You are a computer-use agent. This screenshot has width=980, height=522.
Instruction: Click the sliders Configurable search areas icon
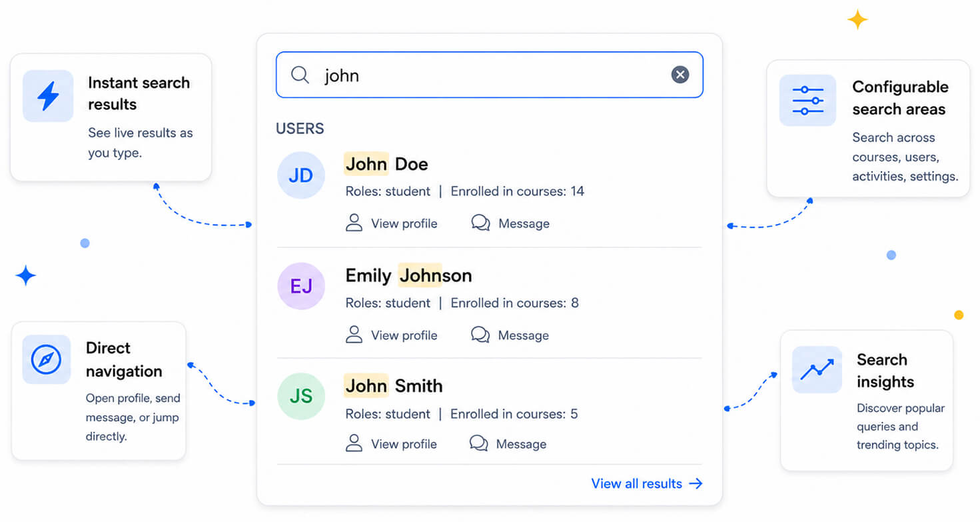pyautogui.click(x=807, y=101)
